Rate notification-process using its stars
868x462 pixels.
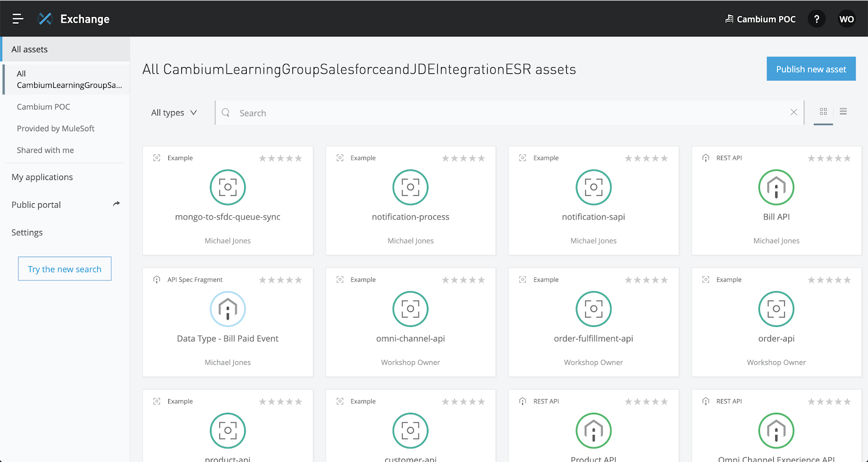pos(463,158)
